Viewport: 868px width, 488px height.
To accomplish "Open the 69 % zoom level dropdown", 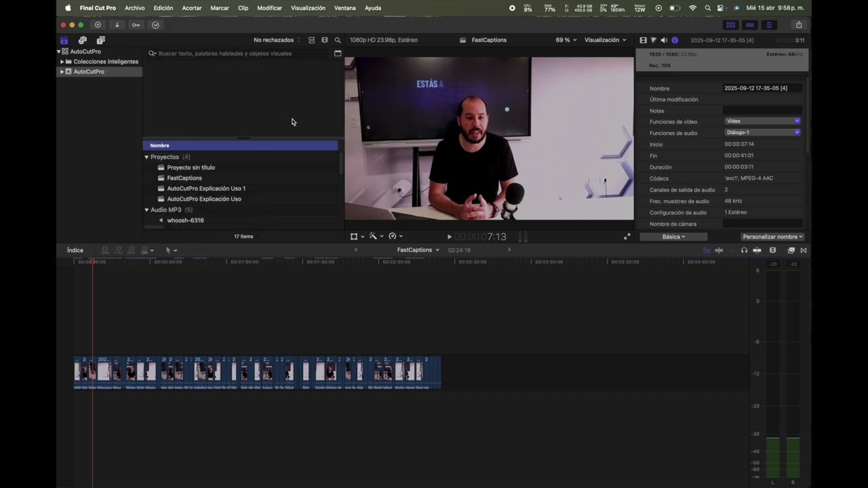I will [566, 40].
